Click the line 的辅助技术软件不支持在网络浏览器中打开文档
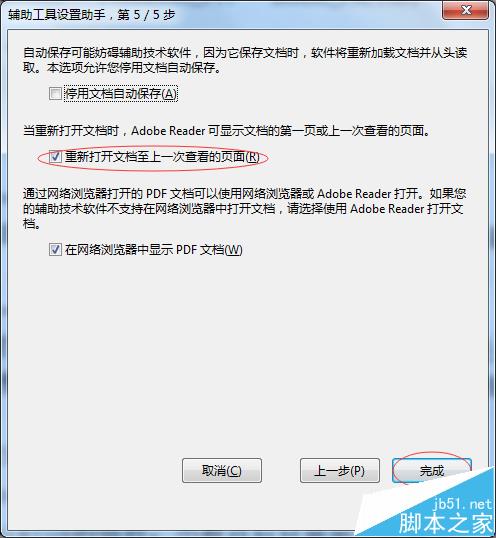This screenshot has height=538, width=496. point(149,209)
